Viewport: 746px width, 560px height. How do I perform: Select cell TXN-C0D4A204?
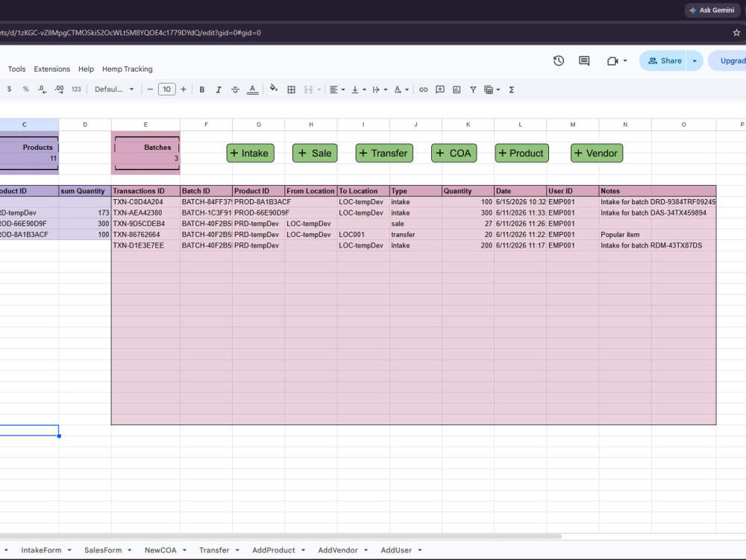pyautogui.click(x=145, y=202)
